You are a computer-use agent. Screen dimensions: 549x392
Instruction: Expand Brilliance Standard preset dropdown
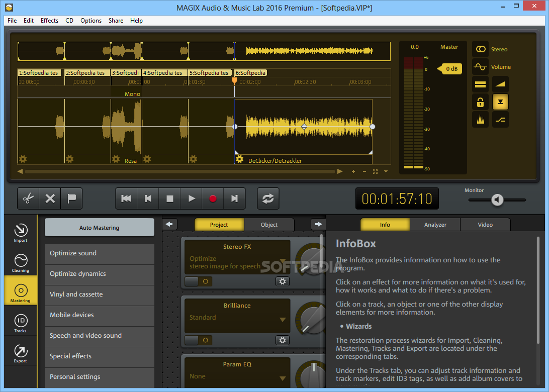(x=283, y=320)
